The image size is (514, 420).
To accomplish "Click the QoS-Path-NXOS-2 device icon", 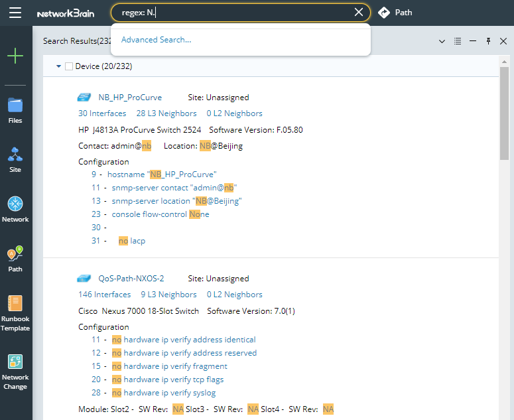I will click(x=84, y=279).
